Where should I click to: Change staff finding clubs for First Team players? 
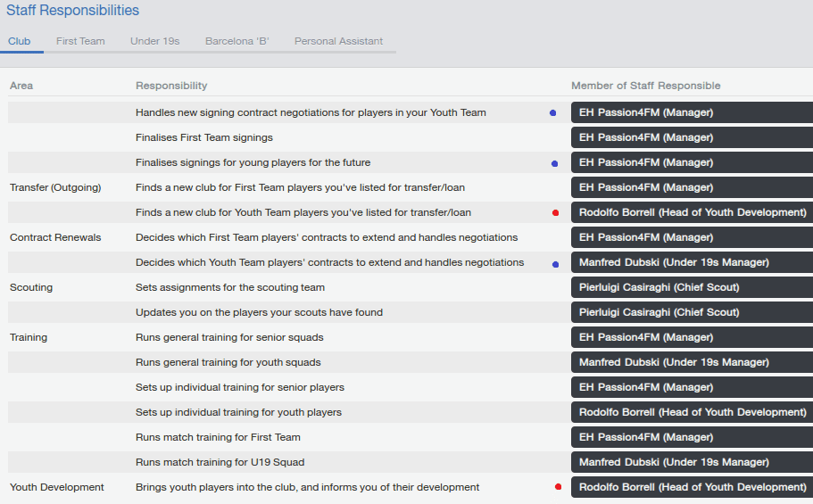[692, 187]
